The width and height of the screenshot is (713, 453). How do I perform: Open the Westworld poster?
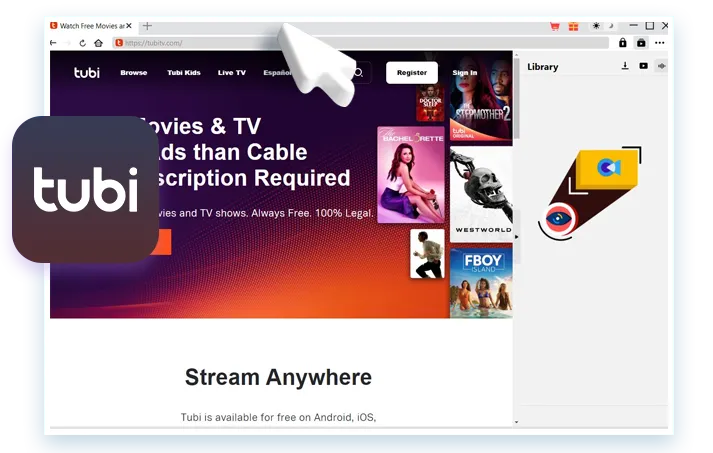coord(481,194)
